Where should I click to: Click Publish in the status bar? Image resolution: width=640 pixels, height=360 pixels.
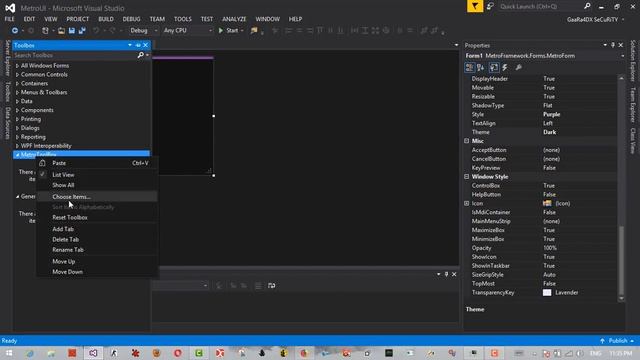(618, 341)
